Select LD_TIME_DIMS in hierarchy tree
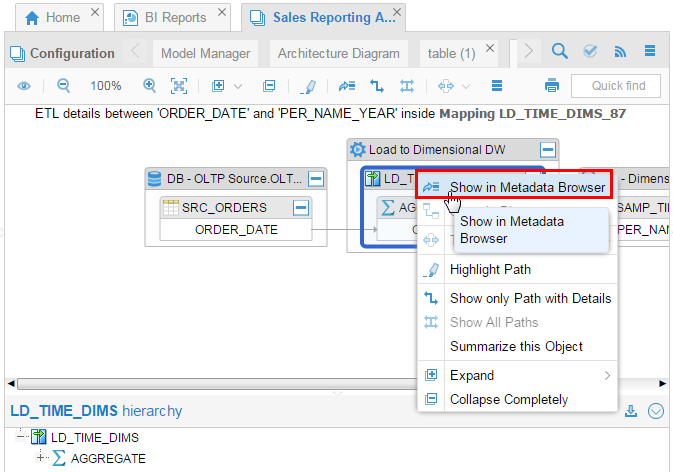Image resolution: width=673 pixels, height=472 pixels. pos(95,438)
